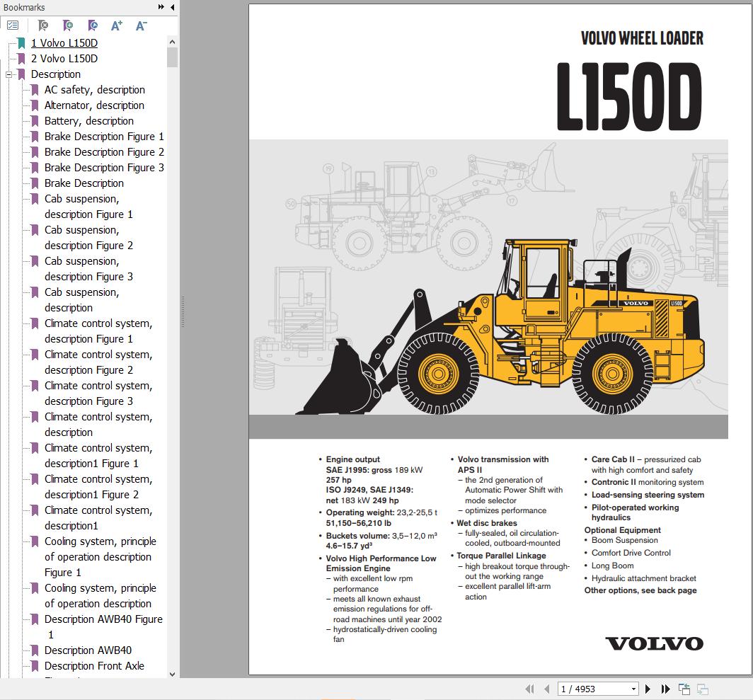Click the add new bookmark icon

pos(67,25)
